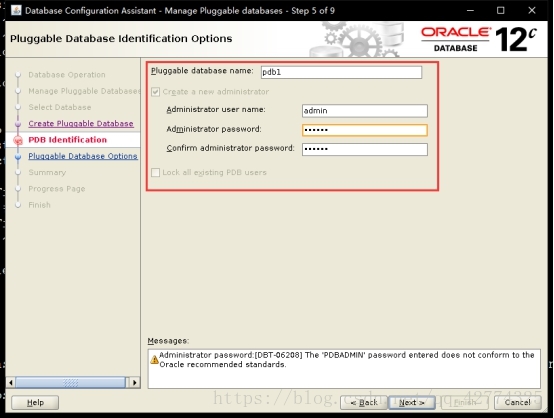Click the Pluggable Database Options step marker
This screenshot has height=418, width=554.
18,157
